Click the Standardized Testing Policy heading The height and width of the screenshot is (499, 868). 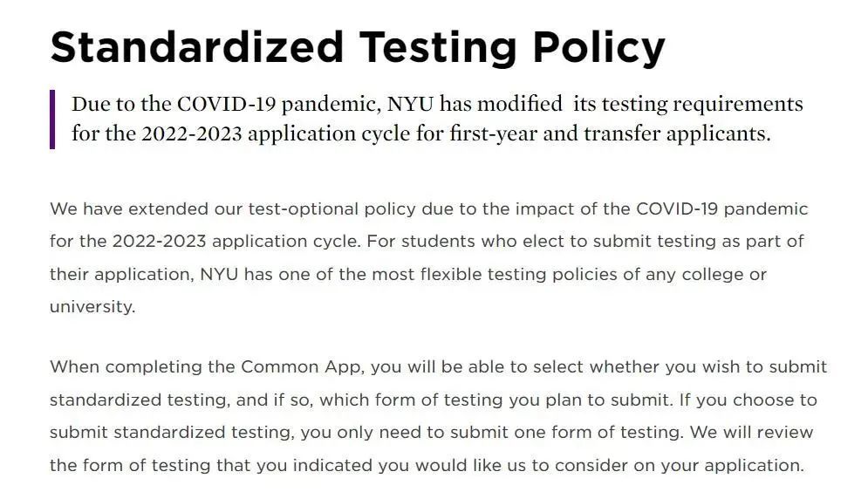click(358, 48)
